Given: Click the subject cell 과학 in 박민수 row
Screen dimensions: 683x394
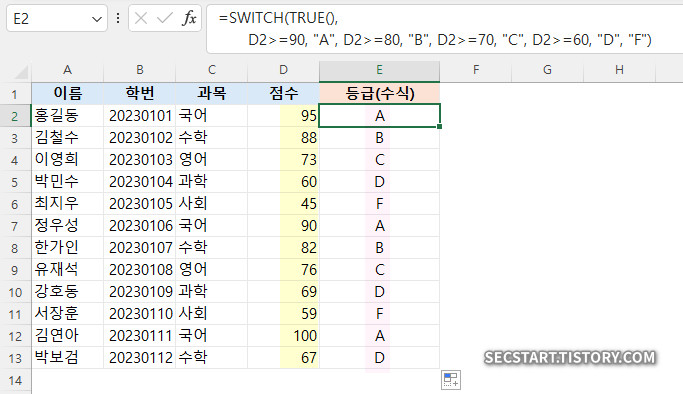Looking at the screenshot, I should [x=212, y=182].
